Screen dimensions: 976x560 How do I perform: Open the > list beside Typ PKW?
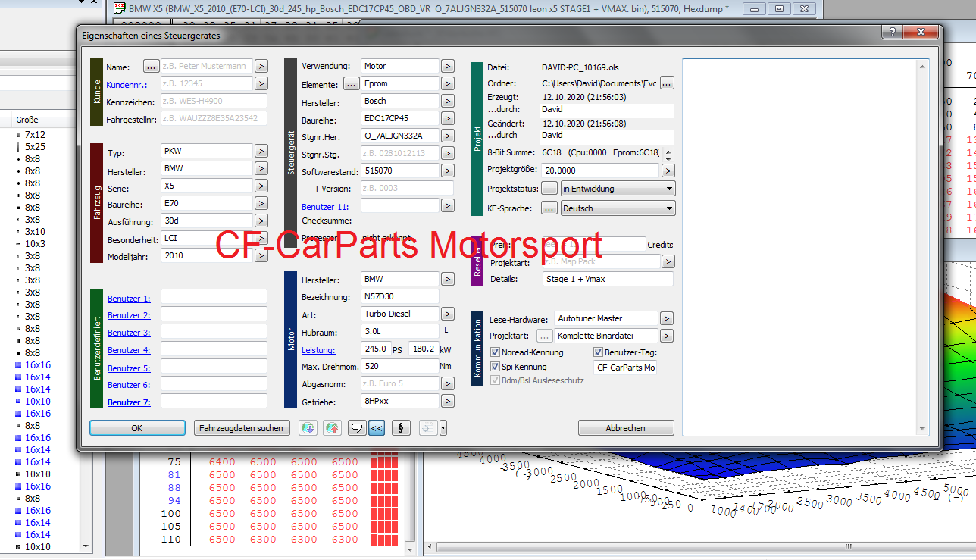tap(261, 152)
